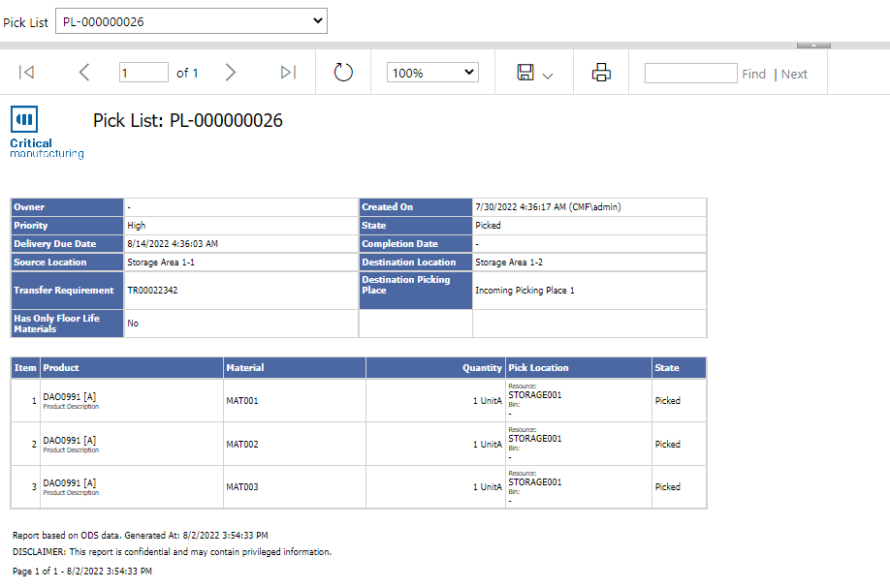
Task: Go to the next report page
Action: pyautogui.click(x=231, y=73)
